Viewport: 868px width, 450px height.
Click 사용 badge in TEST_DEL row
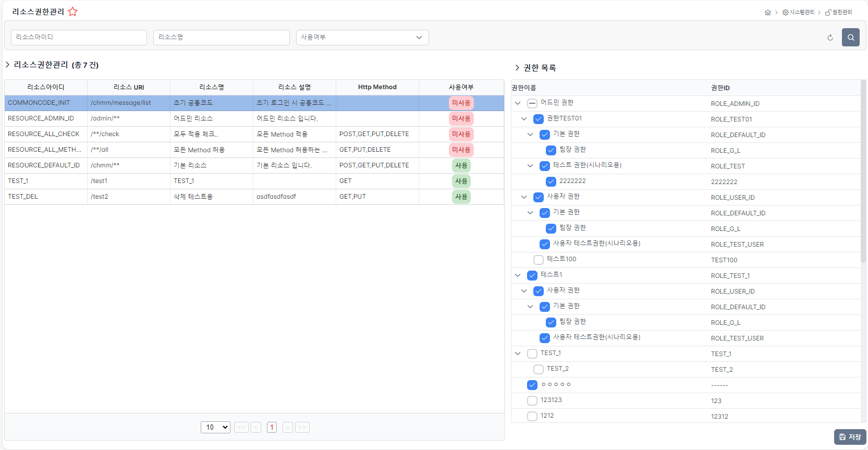(x=461, y=197)
